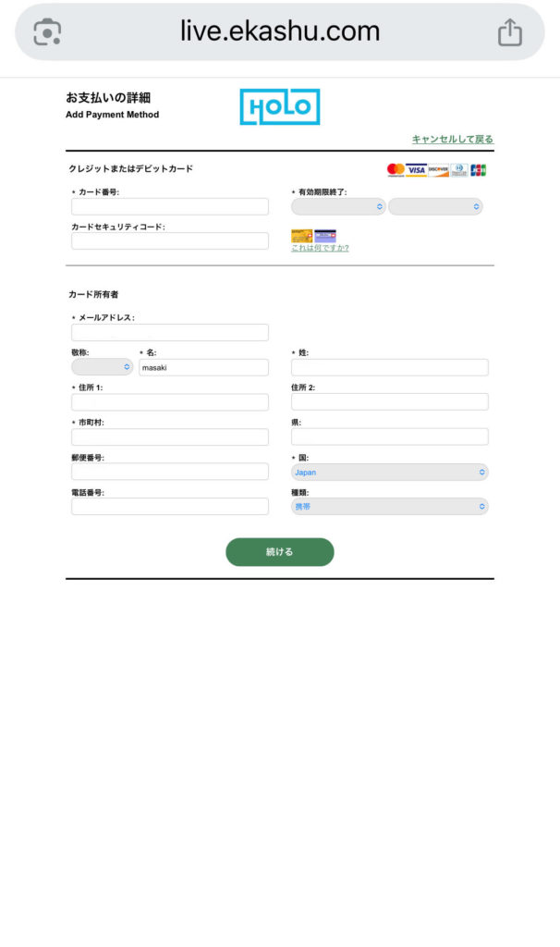Click the Discover card logo
Screen dimensions: 560x947
click(438, 170)
